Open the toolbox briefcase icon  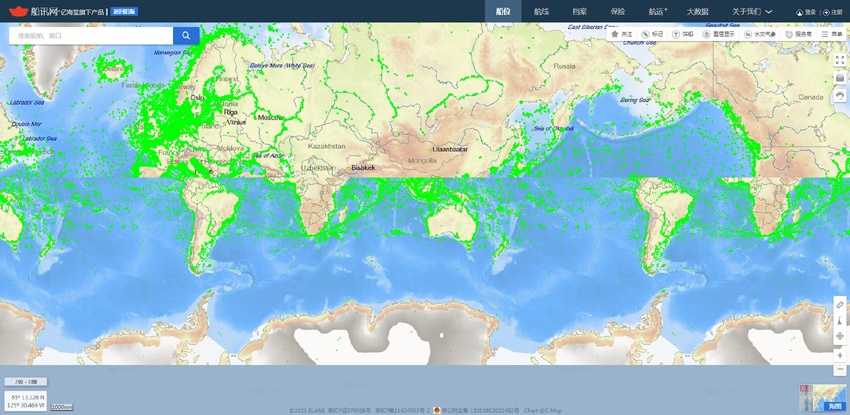pyautogui.click(x=840, y=78)
